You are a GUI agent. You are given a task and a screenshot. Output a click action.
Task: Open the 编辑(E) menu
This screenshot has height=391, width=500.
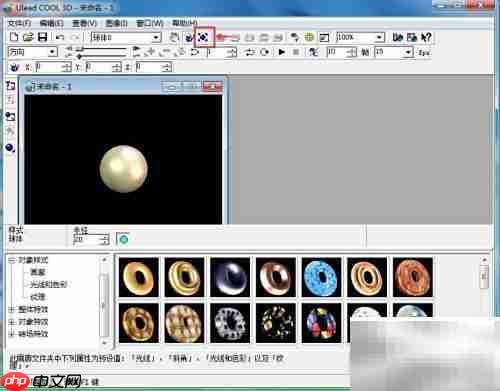tap(52, 23)
